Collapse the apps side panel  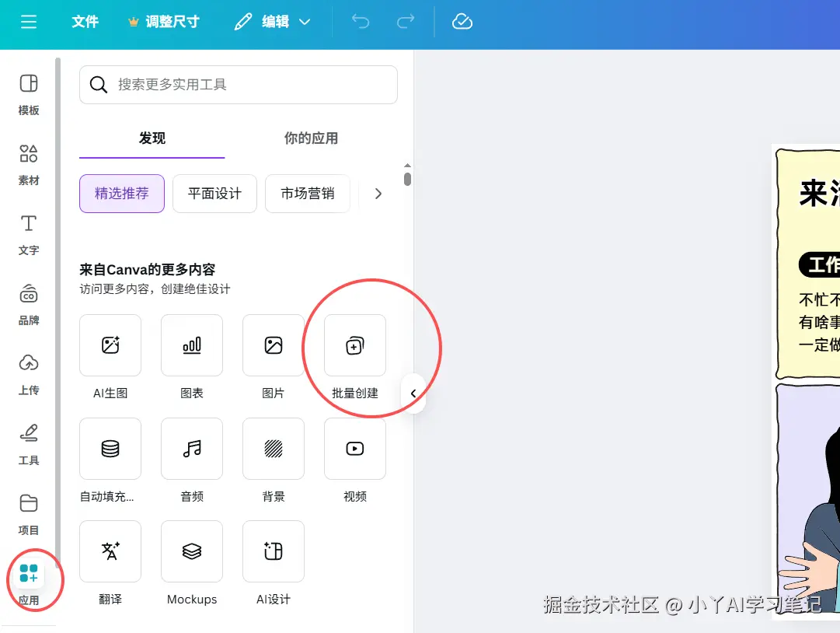click(413, 393)
